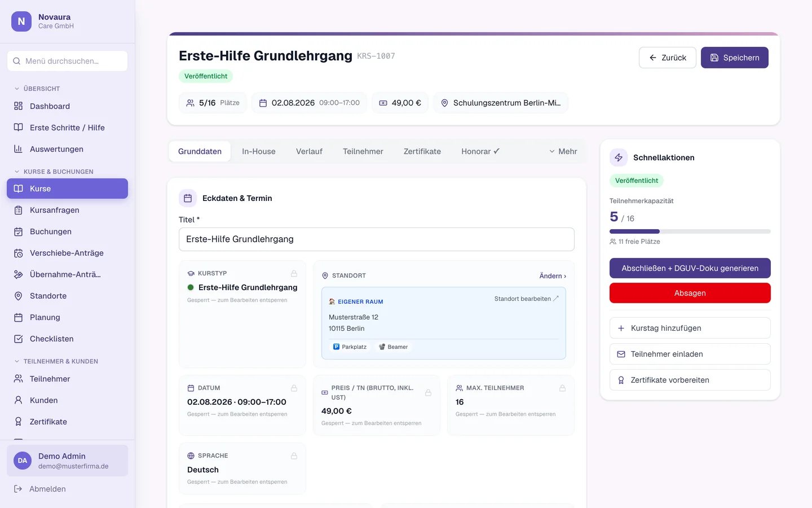812x508 pixels.
Task: Click the Standorte map pin icon
Action: (18, 296)
